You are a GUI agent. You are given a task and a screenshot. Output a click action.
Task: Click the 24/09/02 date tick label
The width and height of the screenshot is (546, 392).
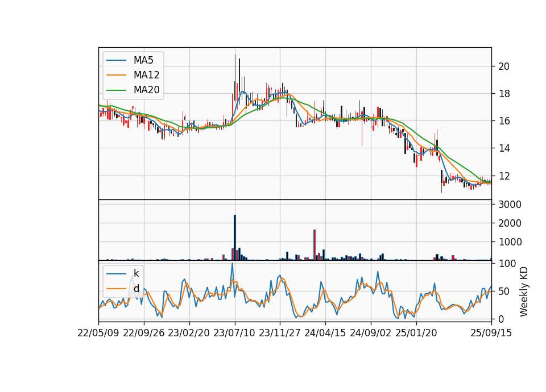point(370,333)
